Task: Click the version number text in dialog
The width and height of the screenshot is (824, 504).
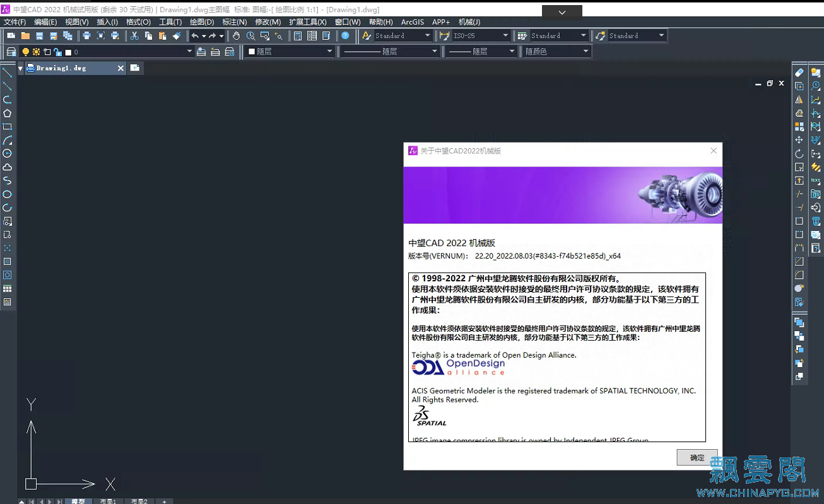Action: click(x=548, y=256)
